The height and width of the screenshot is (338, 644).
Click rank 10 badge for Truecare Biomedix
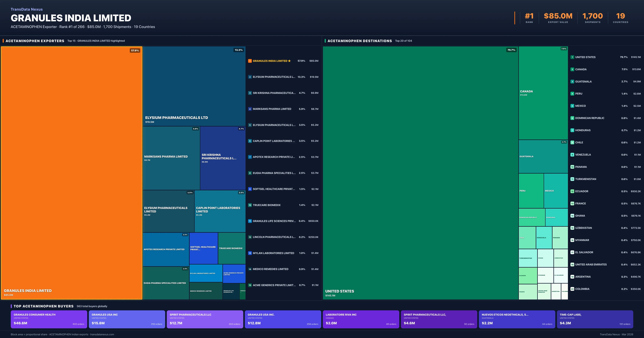point(250,205)
